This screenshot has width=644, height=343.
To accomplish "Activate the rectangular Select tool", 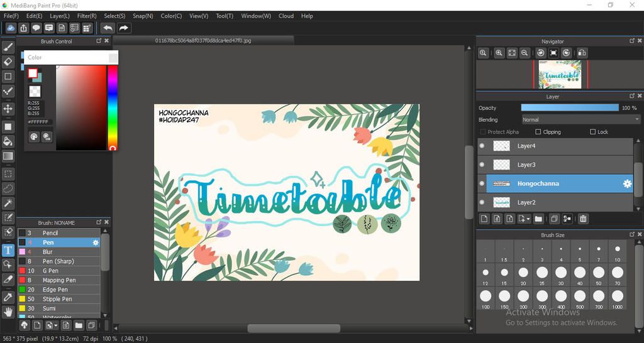I will point(8,174).
